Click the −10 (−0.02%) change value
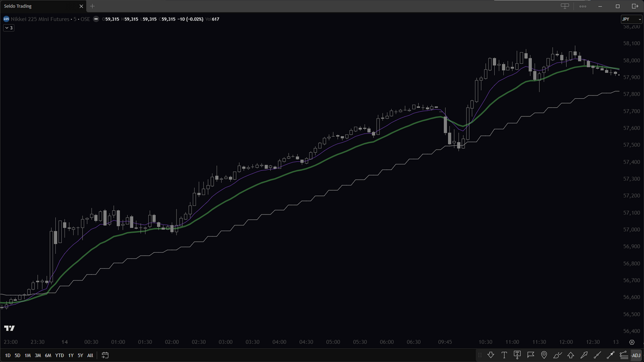The height and width of the screenshot is (362, 644). pyautogui.click(x=190, y=19)
